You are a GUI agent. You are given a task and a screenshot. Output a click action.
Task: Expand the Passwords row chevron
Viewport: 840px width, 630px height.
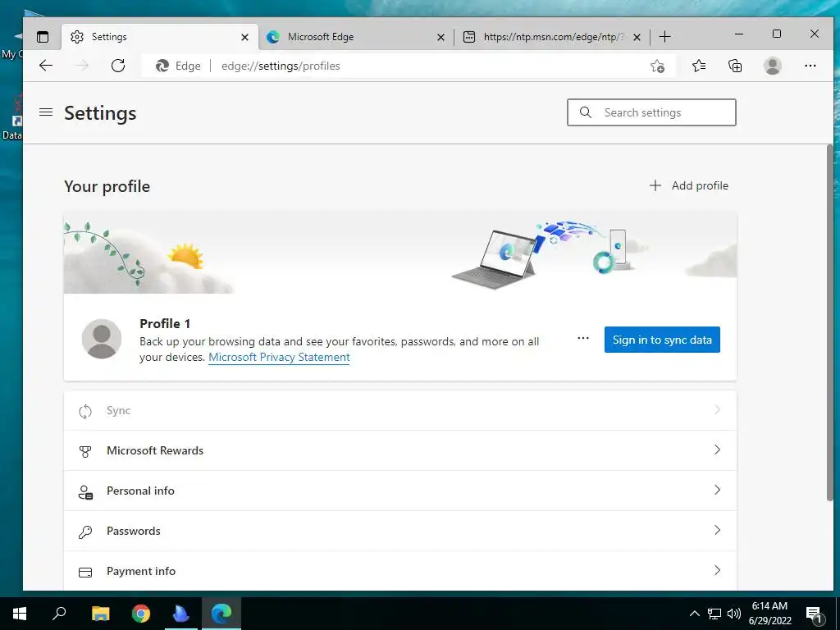717,531
